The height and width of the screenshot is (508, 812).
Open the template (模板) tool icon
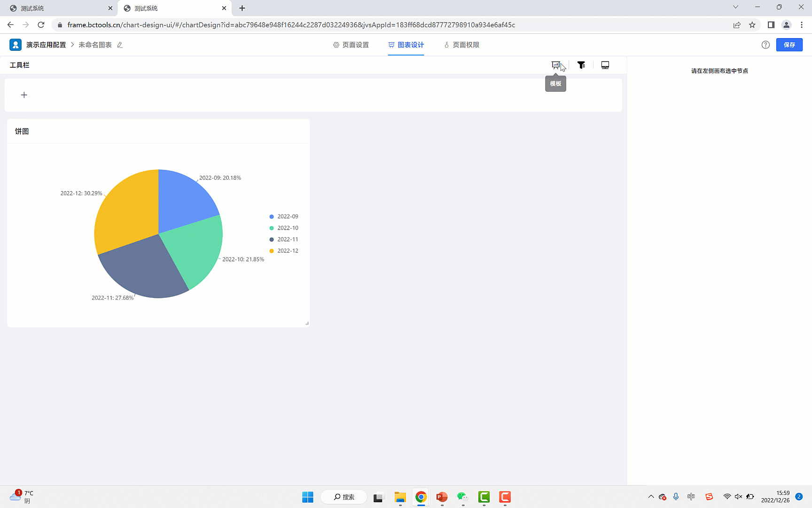pyautogui.click(x=556, y=65)
